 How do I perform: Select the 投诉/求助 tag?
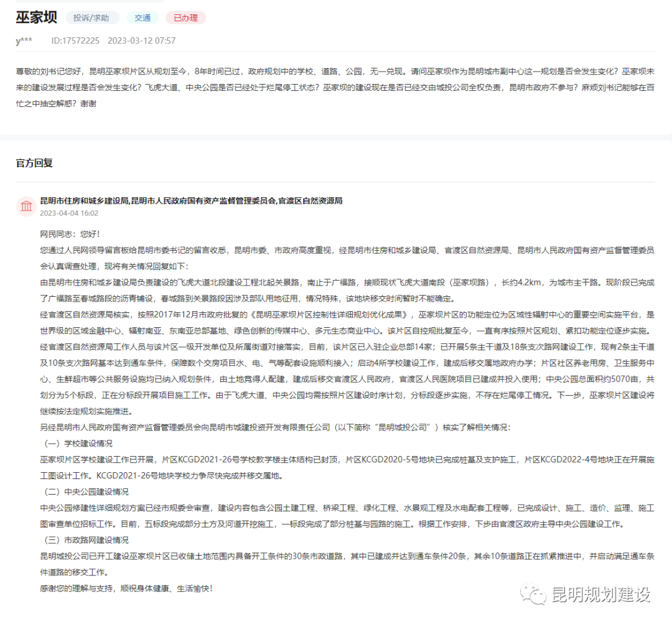(x=91, y=17)
